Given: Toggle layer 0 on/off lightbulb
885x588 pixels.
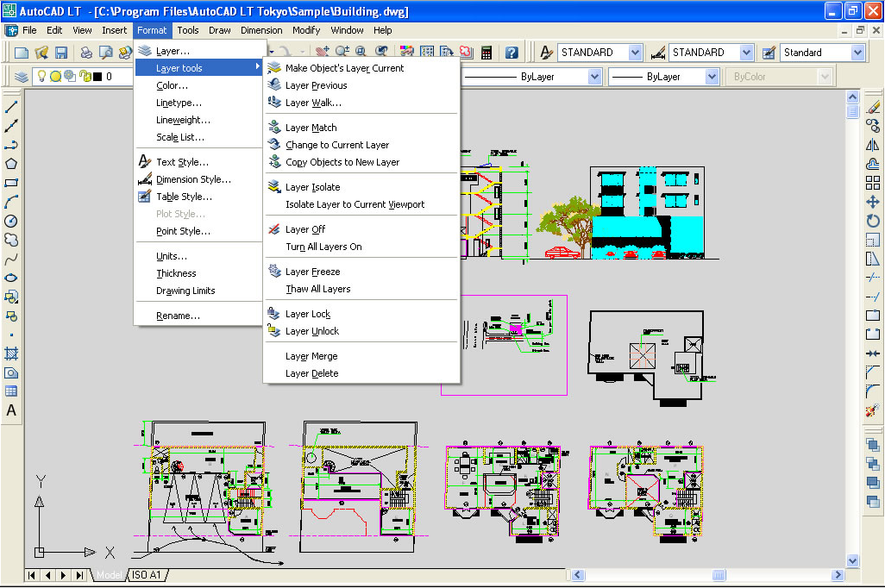Looking at the screenshot, I should tap(41, 76).
